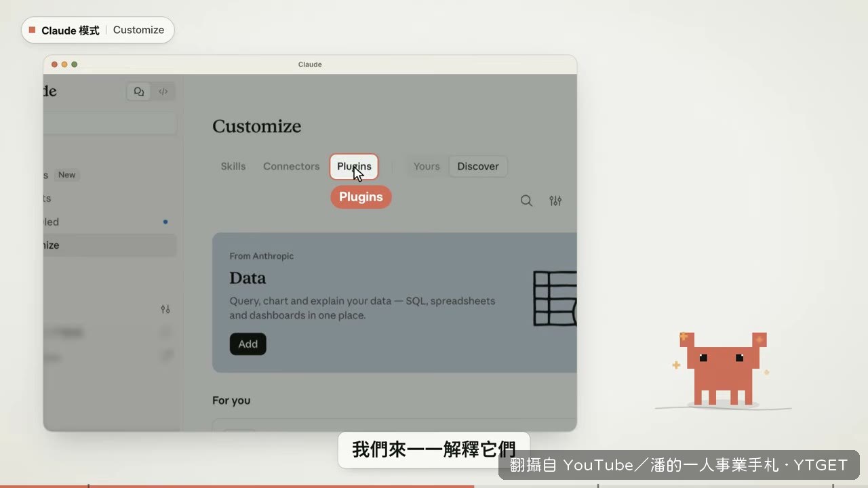The image size is (868, 488).
Task: Click the search magnifier icon on Customize page
Action: click(x=526, y=201)
